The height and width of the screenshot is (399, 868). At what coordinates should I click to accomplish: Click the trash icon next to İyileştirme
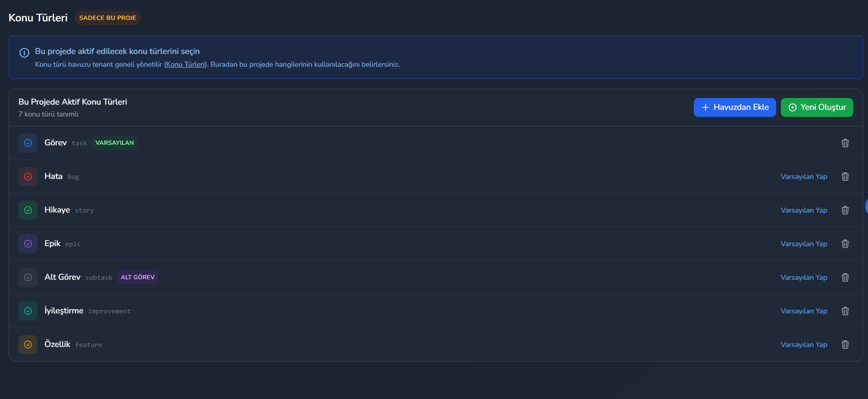[x=845, y=311]
